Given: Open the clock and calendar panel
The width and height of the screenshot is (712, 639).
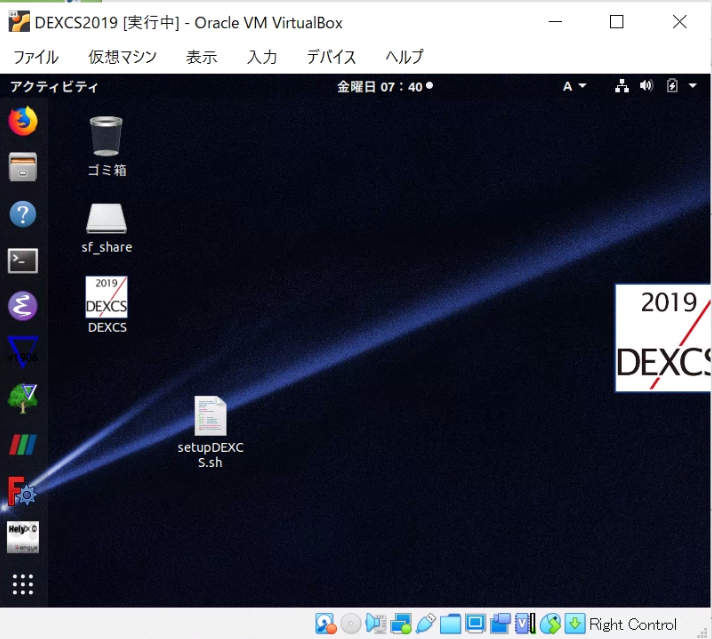Looking at the screenshot, I should pyautogui.click(x=384, y=86).
